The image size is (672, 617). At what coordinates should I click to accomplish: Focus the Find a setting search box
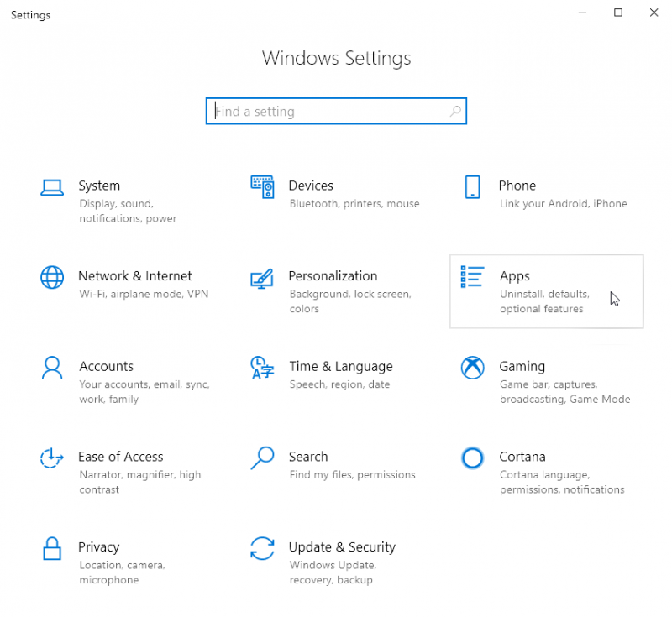click(336, 112)
